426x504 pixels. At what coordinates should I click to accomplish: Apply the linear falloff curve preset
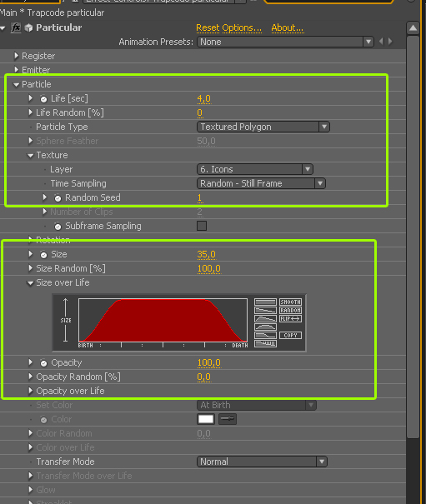(x=265, y=310)
